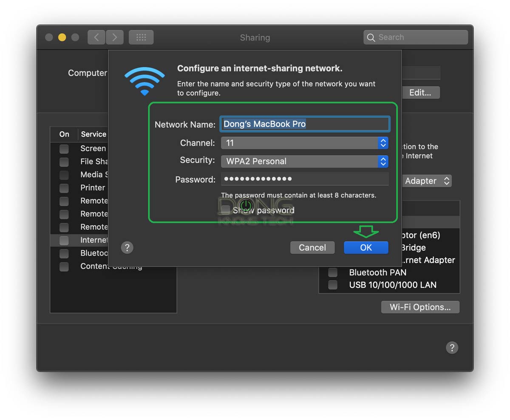Image resolution: width=510 pixels, height=420 pixels.
Task: Open the Wi-Fi Options... button
Action: (x=420, y=307)
